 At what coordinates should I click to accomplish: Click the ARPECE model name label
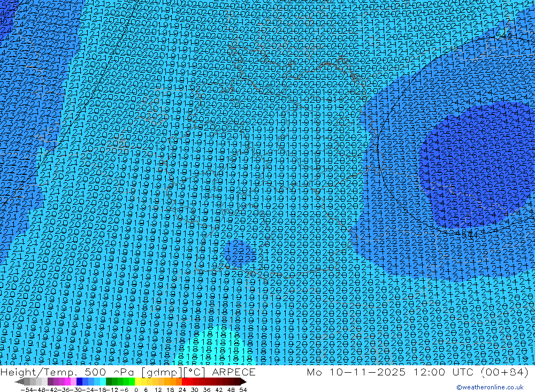(233, 372)
